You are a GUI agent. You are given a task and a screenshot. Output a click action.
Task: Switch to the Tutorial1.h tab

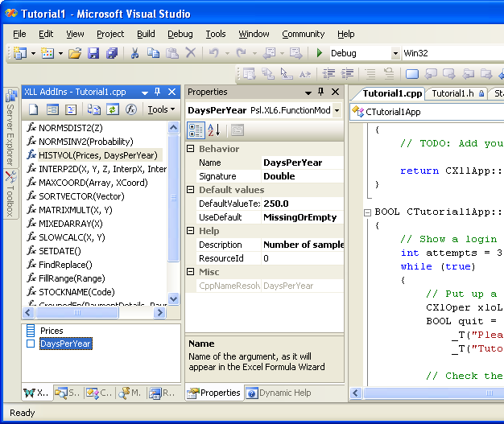[x=452, y=93]
